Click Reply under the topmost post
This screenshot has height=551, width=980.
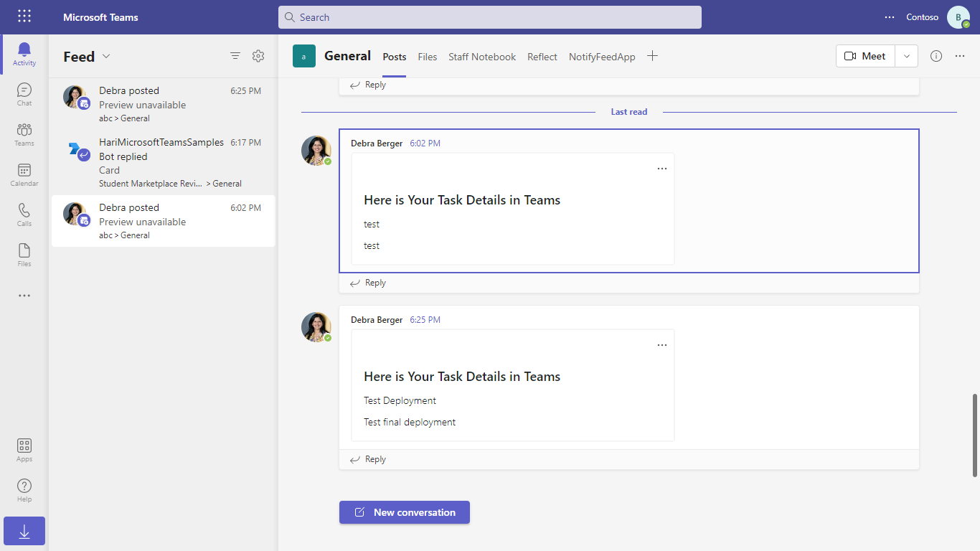368,85
